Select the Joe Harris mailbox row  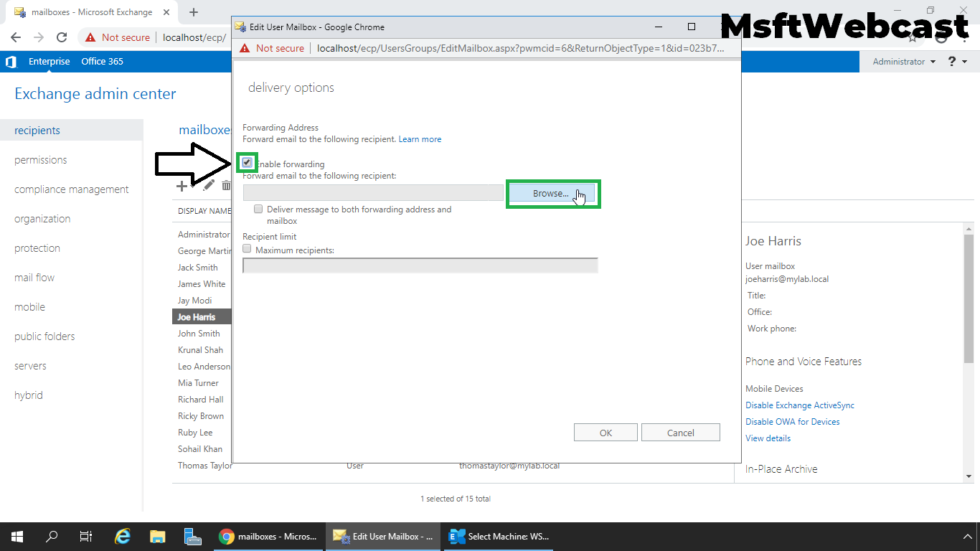pos(202,316)
